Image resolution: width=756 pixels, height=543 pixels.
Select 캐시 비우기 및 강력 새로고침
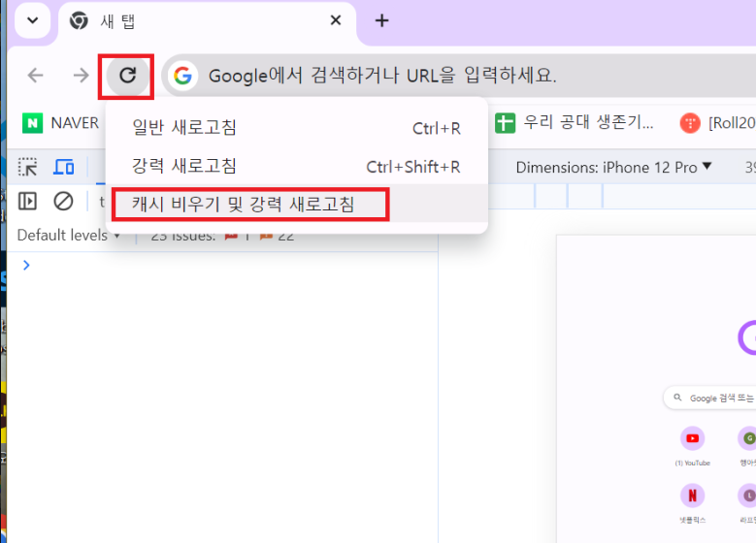[297, 204]
